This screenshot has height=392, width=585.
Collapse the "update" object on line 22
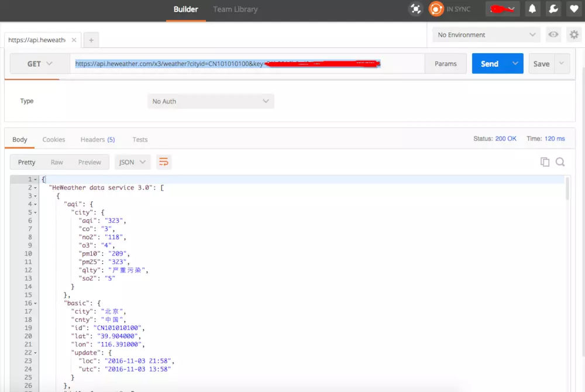point(36,353)
